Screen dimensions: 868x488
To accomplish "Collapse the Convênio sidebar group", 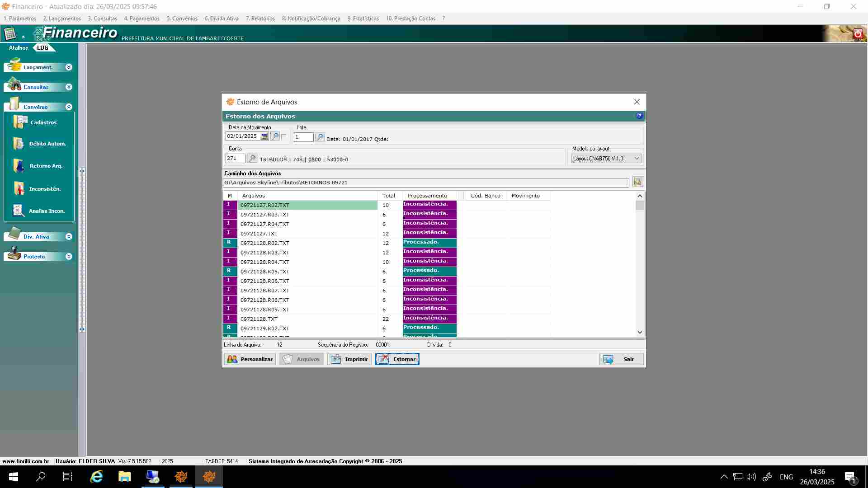I will [x=69, y=107].
